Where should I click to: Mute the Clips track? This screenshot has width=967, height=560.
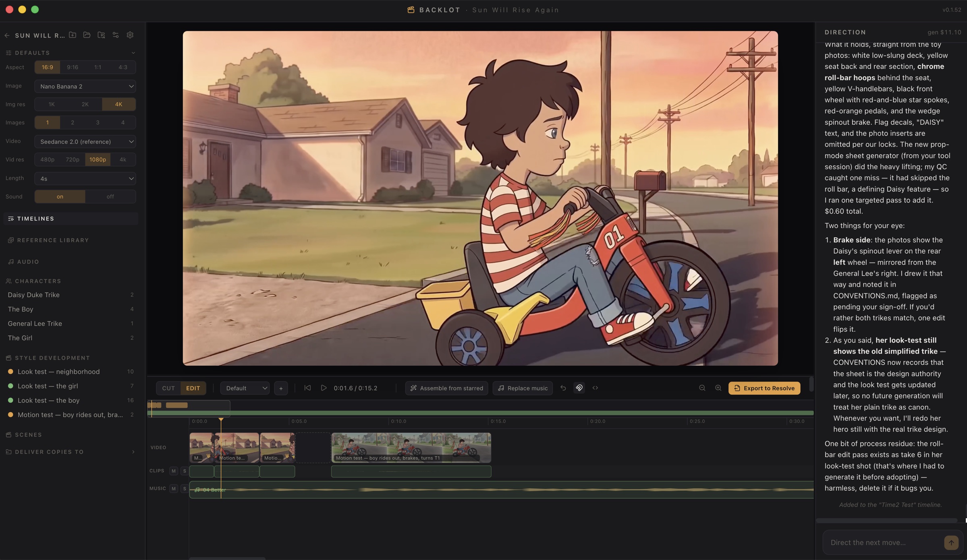point(174,471)
